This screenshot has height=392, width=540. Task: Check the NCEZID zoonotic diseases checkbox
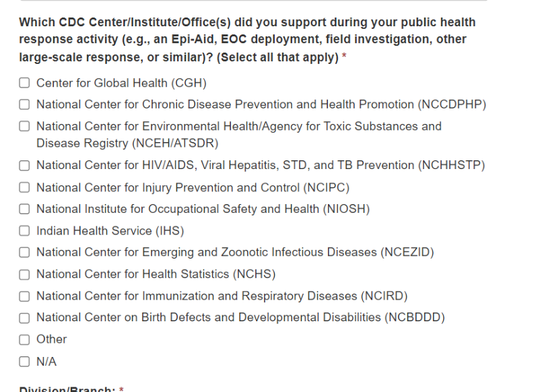pyautogui.click(x=24, y=253)
